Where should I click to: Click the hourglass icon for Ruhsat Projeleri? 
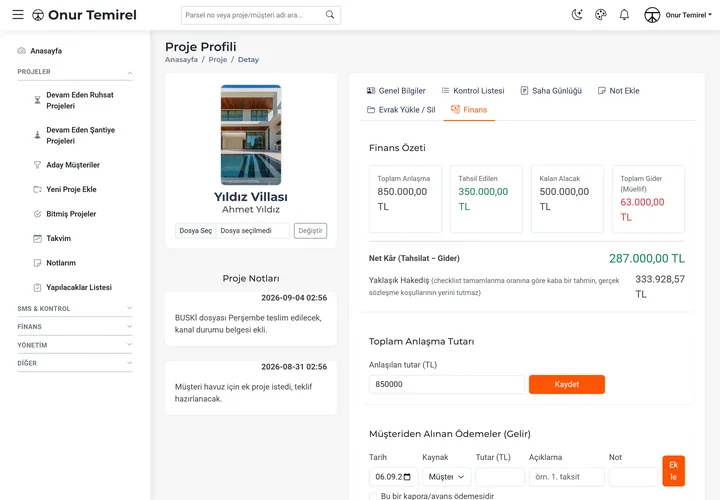38,100
